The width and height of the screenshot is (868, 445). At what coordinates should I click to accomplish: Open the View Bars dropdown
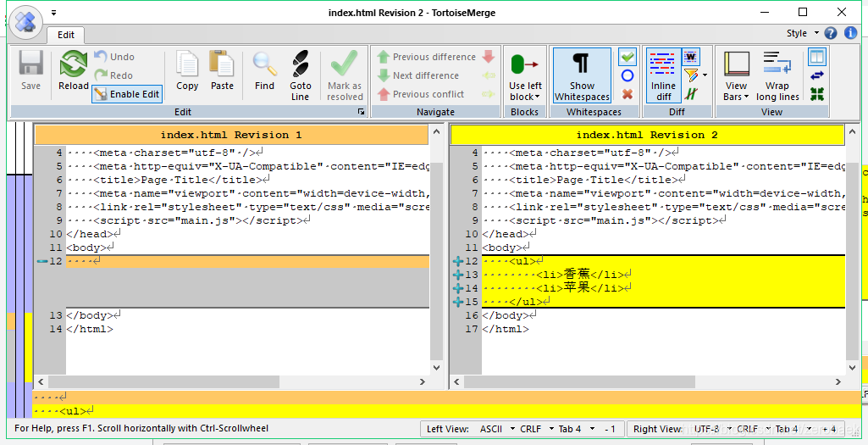pyautogui.click(x=736, y=75)
